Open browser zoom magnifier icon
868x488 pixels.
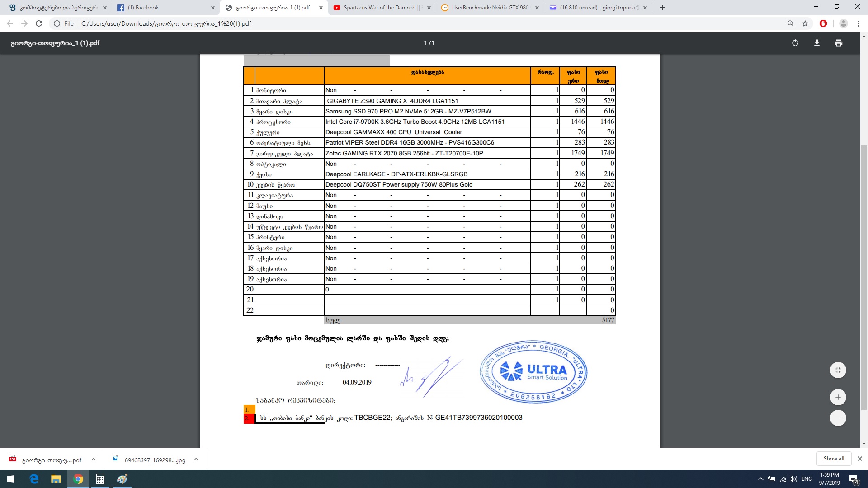(791, 23)
